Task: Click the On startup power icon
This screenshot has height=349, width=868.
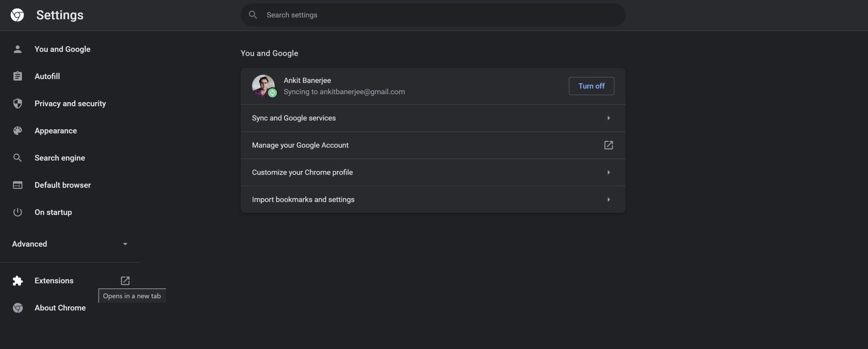Action: coord(18,212)
